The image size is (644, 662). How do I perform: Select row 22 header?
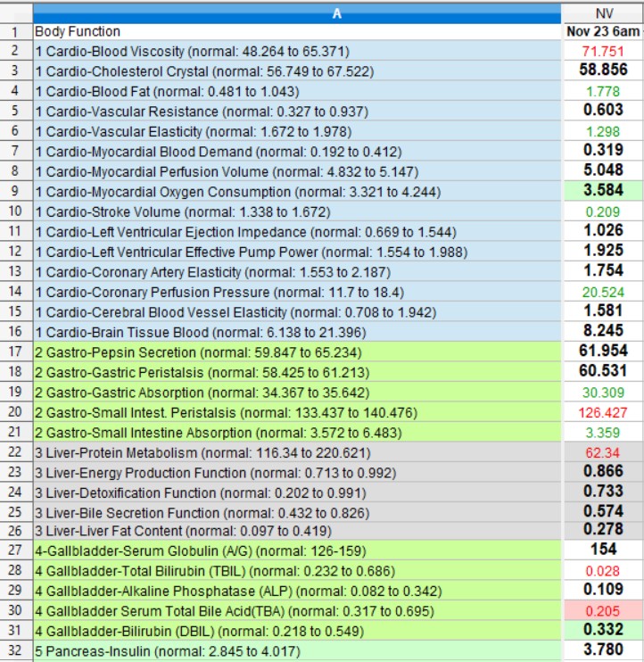pyautogui.click(x=16, y=451)
